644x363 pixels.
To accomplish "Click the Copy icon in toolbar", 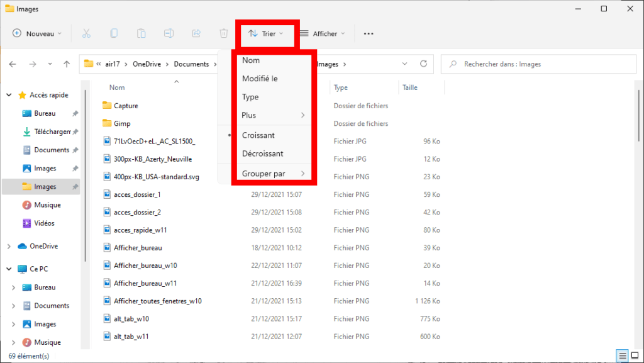I will click(x=114, y=34).
